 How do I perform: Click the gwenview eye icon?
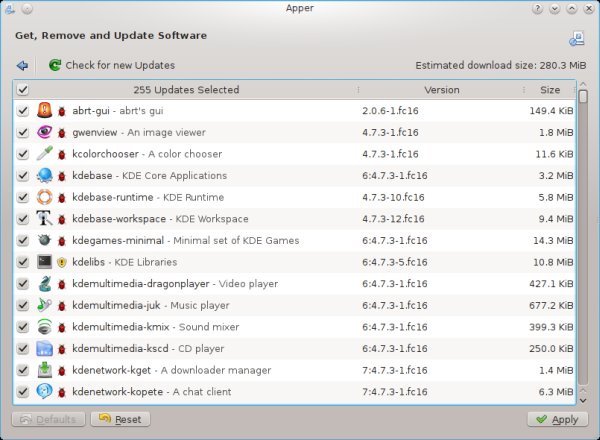(44, 132)
